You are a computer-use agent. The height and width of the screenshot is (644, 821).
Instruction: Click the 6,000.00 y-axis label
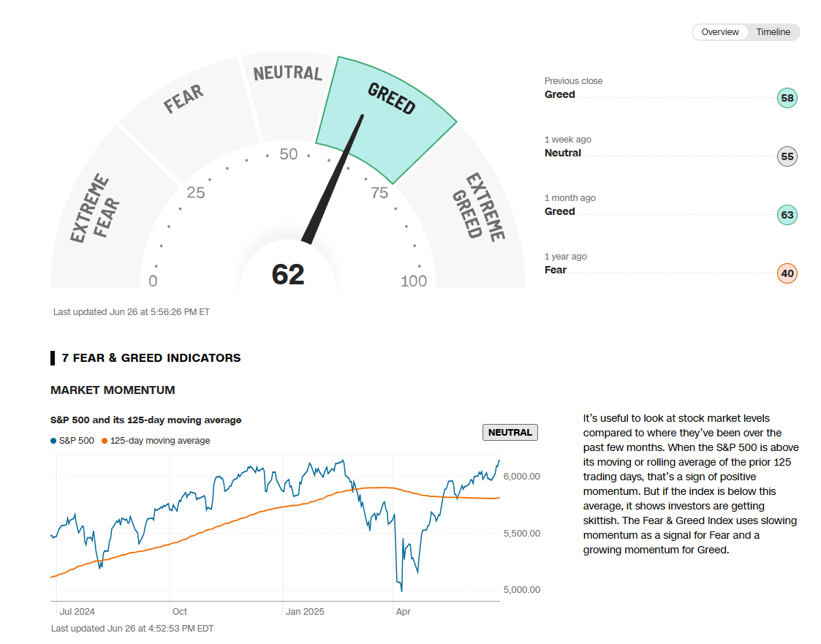pos(521,477)
